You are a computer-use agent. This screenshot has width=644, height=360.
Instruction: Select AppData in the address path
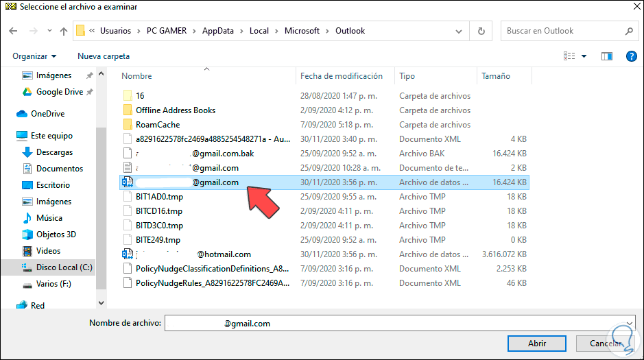(x=217, y=31)
